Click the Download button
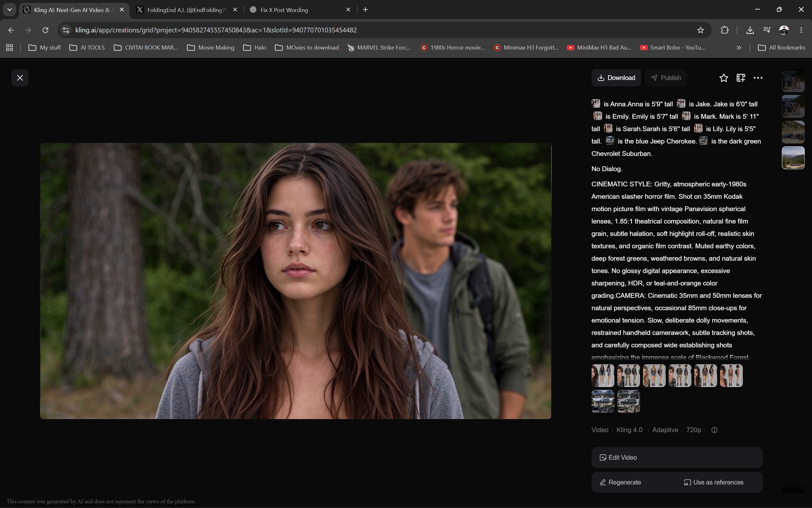This screenshot has height=508, width=812. point(616,78)
